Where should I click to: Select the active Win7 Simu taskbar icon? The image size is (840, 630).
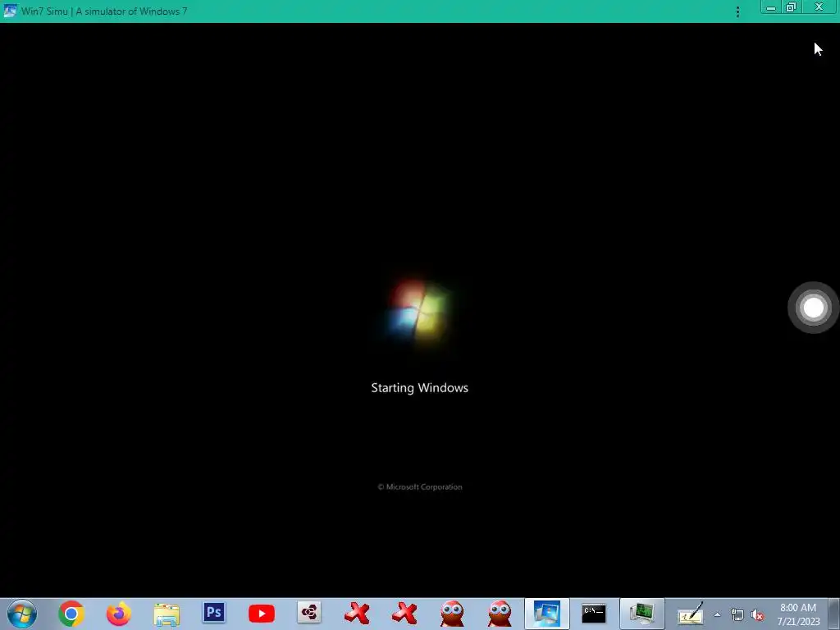[546, 614]
